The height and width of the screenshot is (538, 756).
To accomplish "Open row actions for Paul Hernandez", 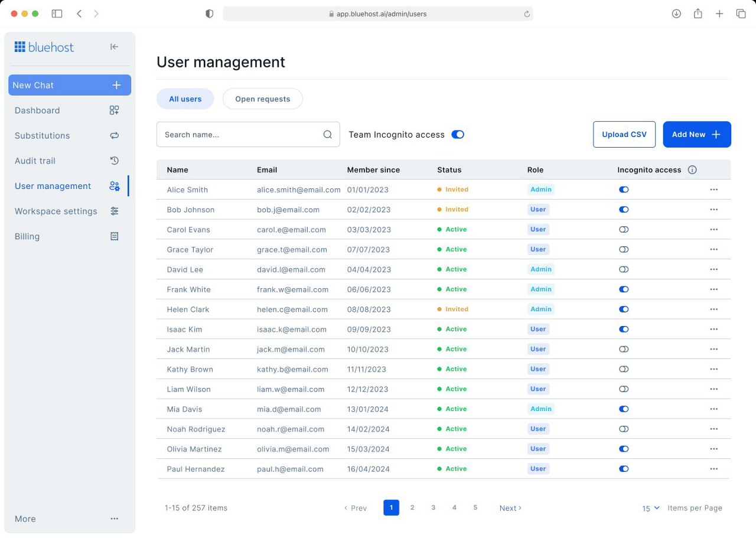I will (714, 469).
